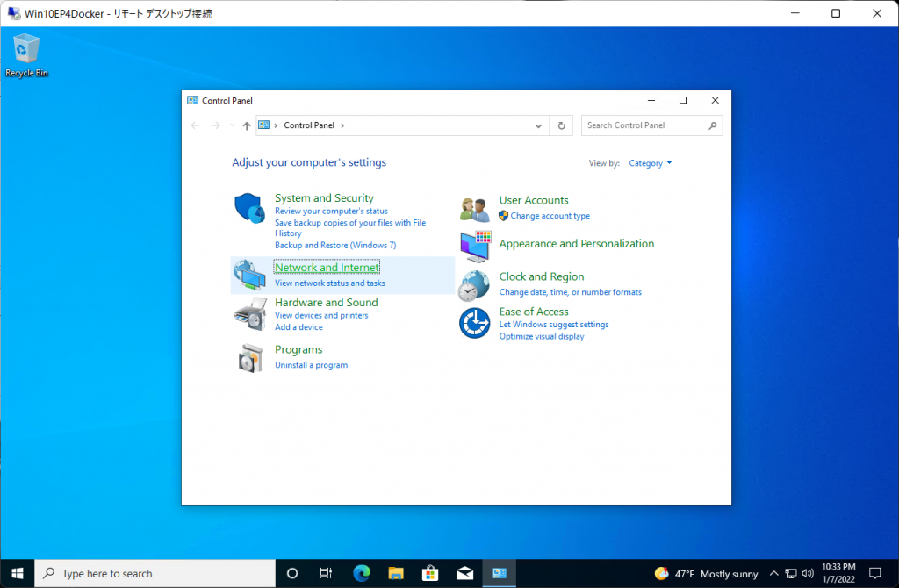This screenshot has height=588, width=899.
Task: Click View network status and tasks
Action: pyautogui.click(x=330, y=283)
